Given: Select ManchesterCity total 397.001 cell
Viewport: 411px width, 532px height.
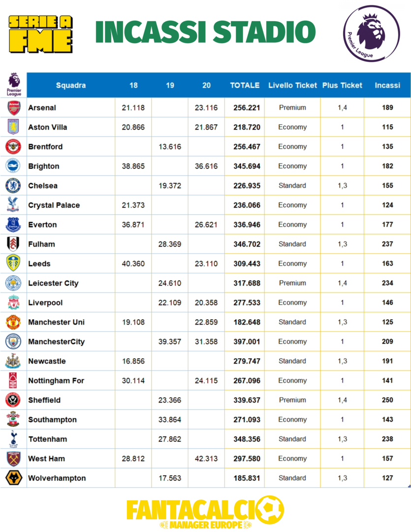Looking at the screenshot, I should (247, 341).
